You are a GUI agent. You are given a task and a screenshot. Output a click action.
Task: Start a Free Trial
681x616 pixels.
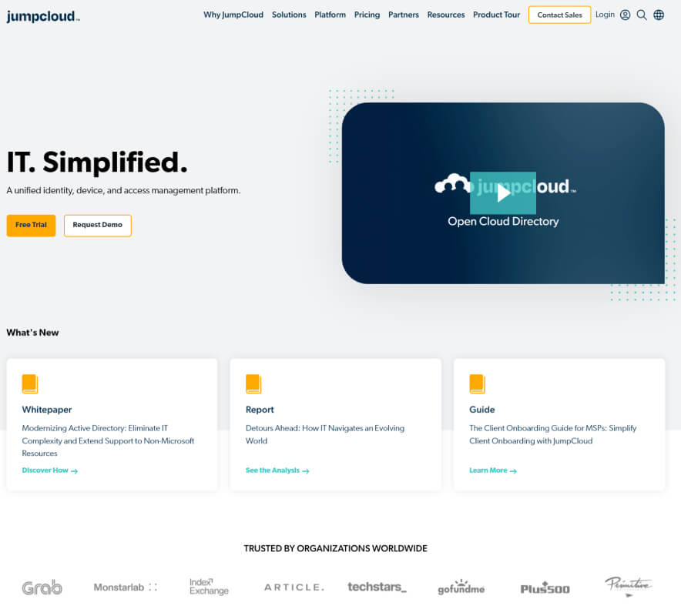(31, 226)
